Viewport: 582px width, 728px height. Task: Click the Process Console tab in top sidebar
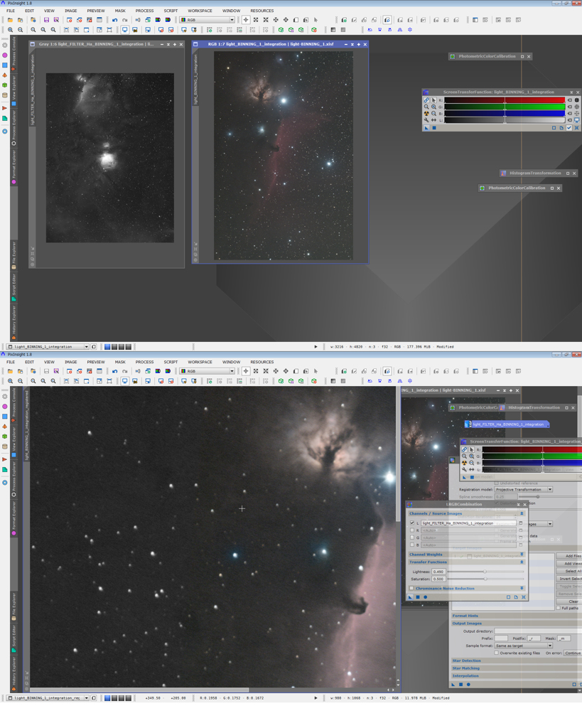tap(14, 55)
